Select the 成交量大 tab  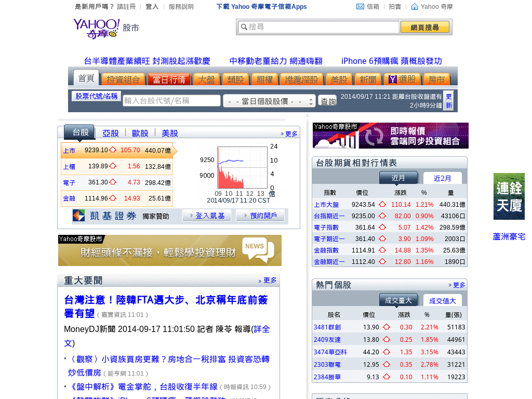(398, 300)
